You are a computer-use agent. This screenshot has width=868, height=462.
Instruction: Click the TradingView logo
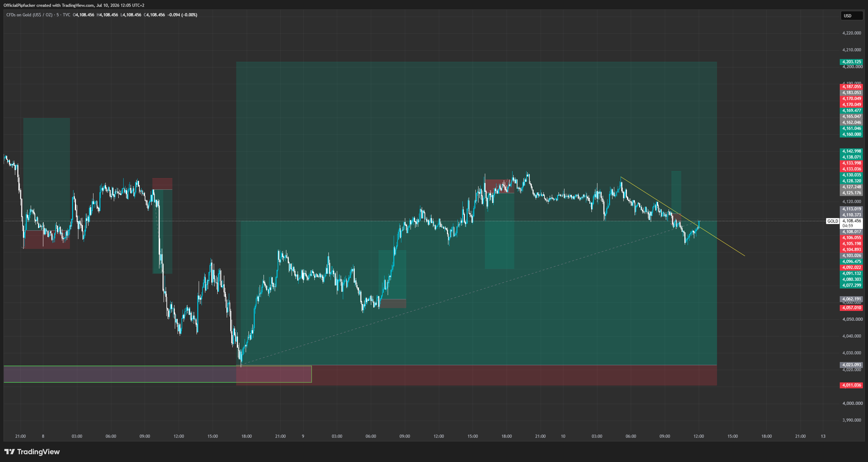(x=32, y=451)
